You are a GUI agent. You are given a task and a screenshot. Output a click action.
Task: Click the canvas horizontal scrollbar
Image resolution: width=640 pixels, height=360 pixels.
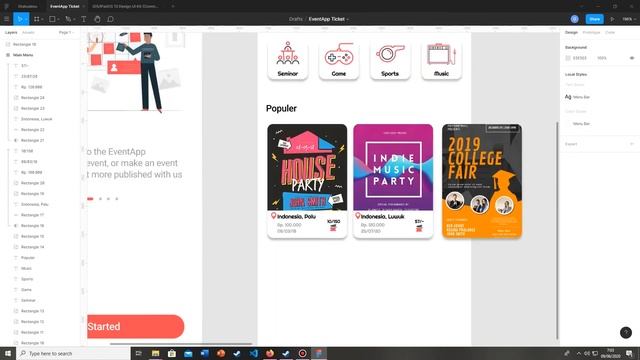point(181,344)
